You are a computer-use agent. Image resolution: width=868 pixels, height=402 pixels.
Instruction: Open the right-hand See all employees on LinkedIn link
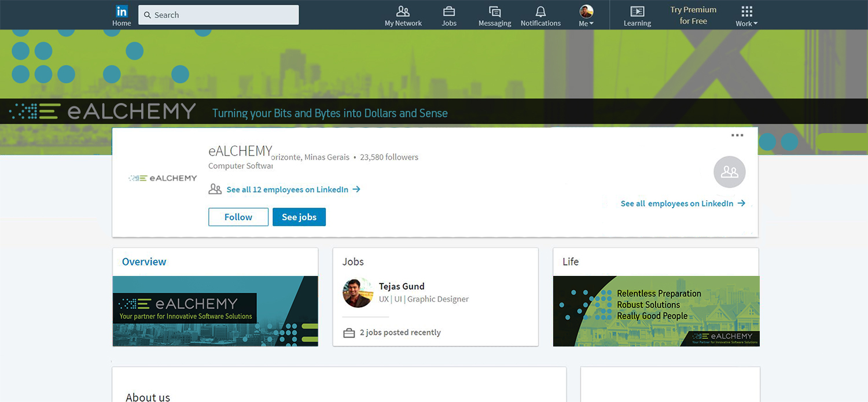[683, 204]
